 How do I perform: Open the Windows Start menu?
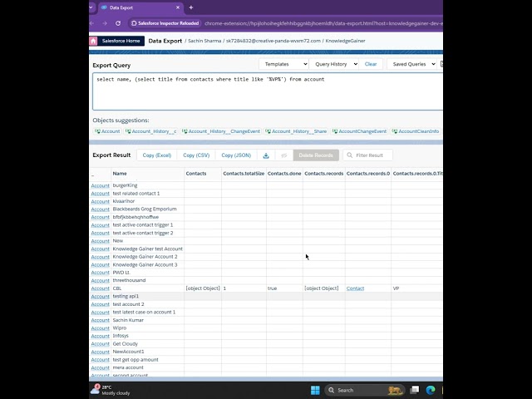coord(315,390)
